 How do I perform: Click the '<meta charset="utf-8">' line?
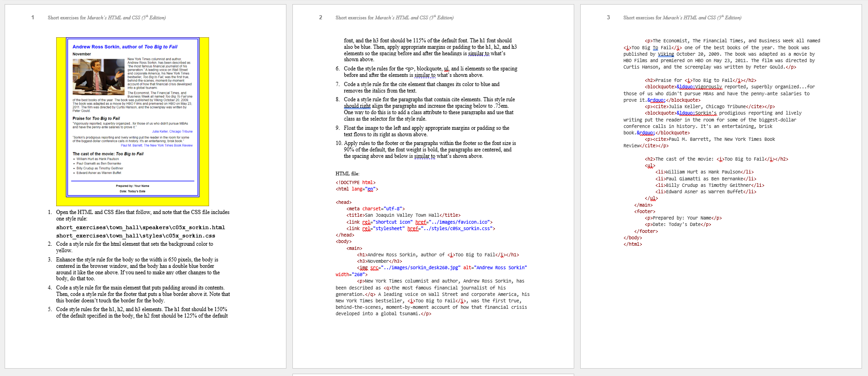pos(375,209)
